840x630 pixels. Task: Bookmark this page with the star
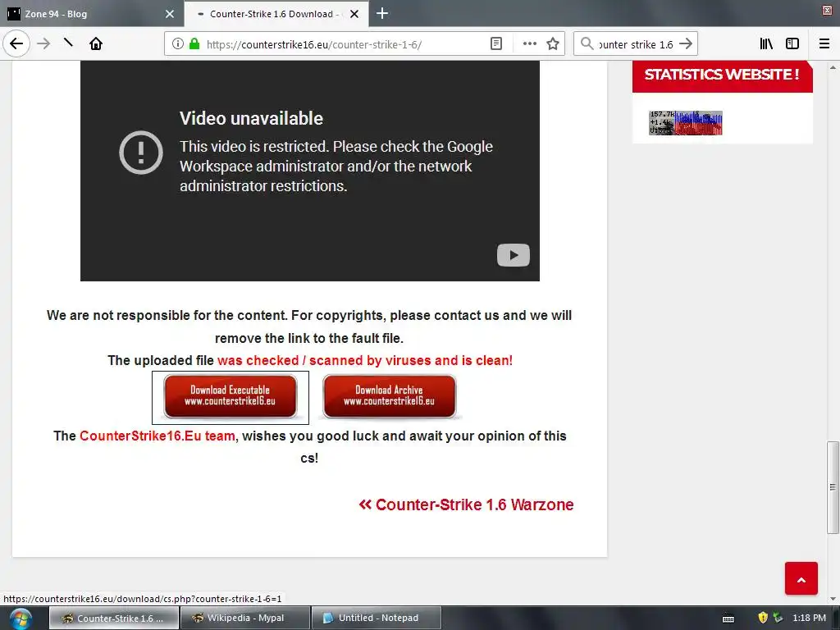point(553,43)
